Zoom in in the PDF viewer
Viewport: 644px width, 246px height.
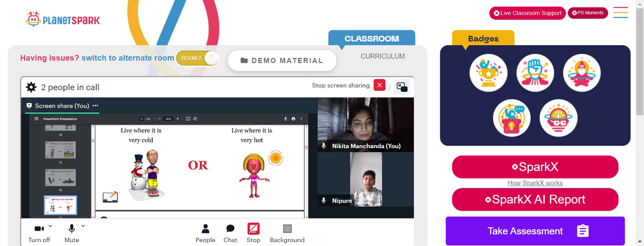[178, 119]
